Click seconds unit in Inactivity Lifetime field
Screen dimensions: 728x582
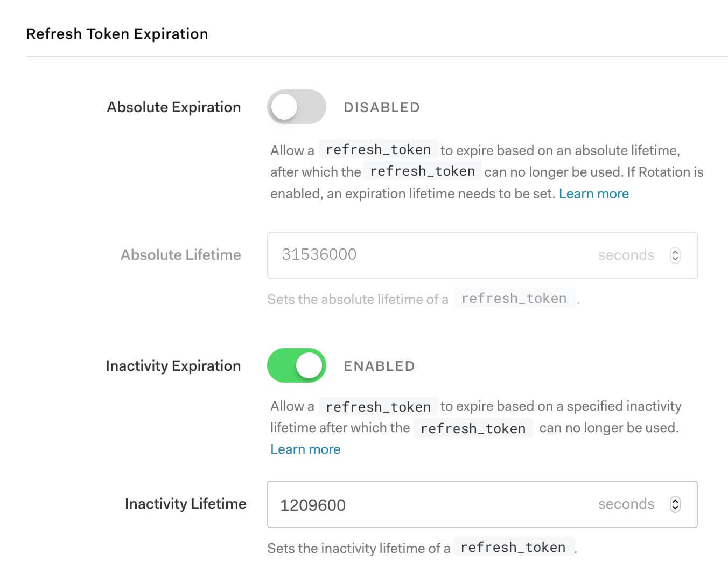coord(626,504)
